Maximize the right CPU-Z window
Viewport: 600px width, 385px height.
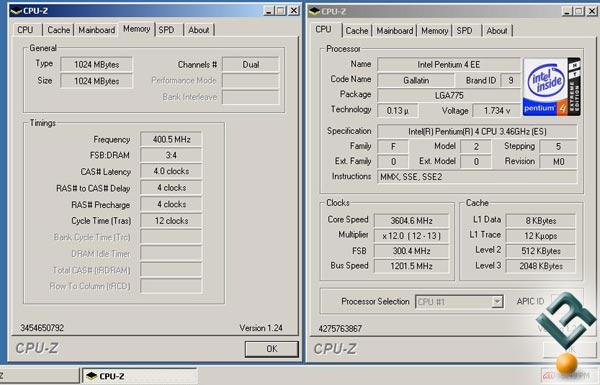(579, 11)
